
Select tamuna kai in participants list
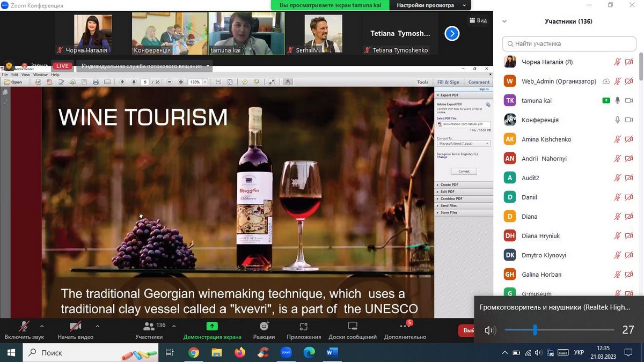point(537,101)
